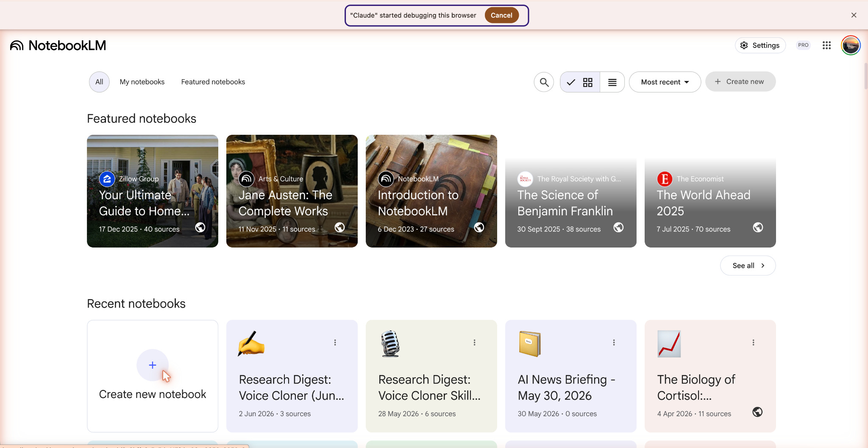The height and width of the screenshot is (448, 868).
Task: Click the Featured notebooks section heading
Action: (142, 119)
